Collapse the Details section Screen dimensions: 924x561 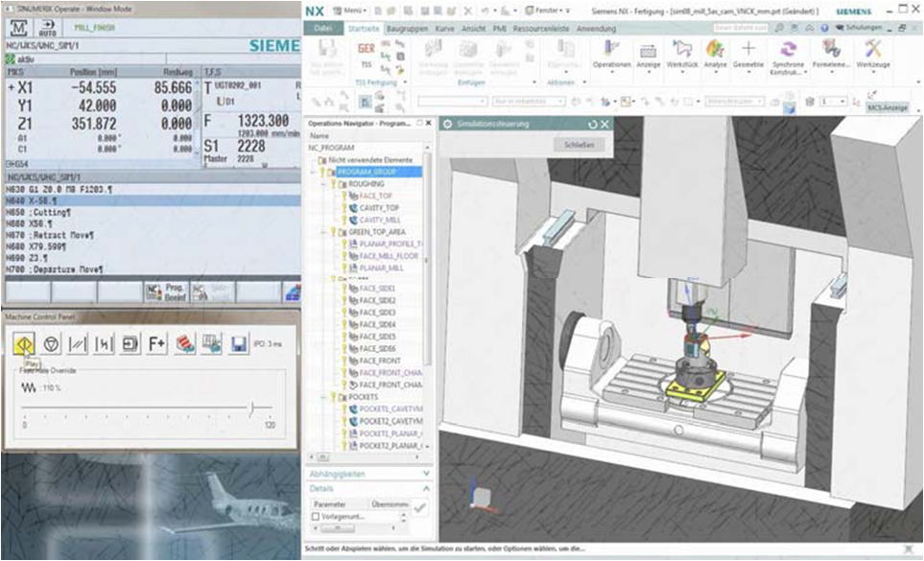427,488
